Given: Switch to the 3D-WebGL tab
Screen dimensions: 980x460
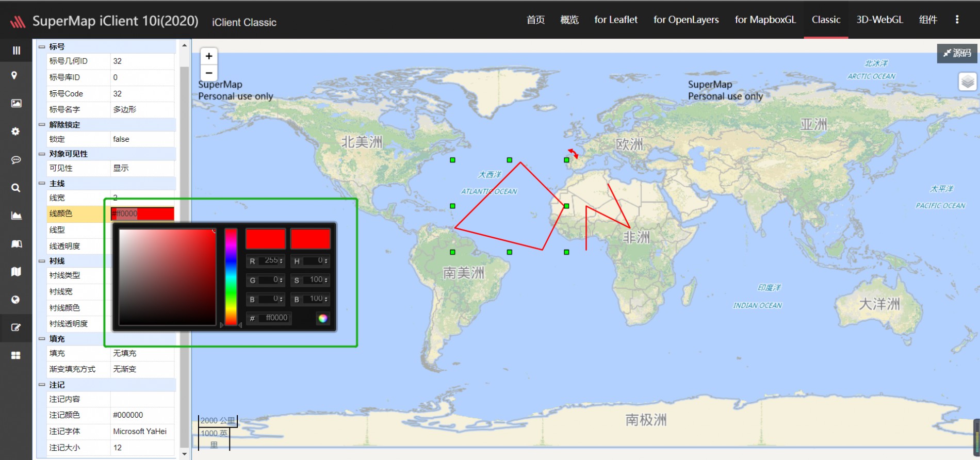Looking at the screenshot, I should [x=880, y=20].
